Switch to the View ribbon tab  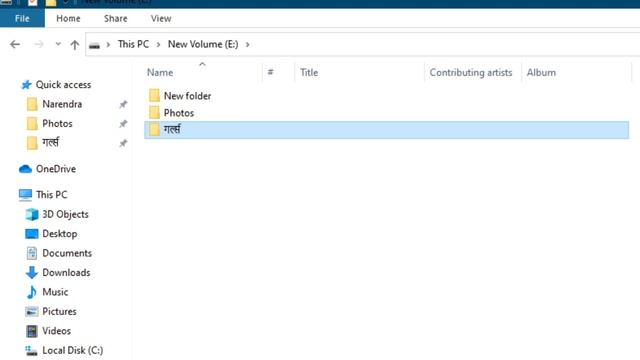pos(161,18)
